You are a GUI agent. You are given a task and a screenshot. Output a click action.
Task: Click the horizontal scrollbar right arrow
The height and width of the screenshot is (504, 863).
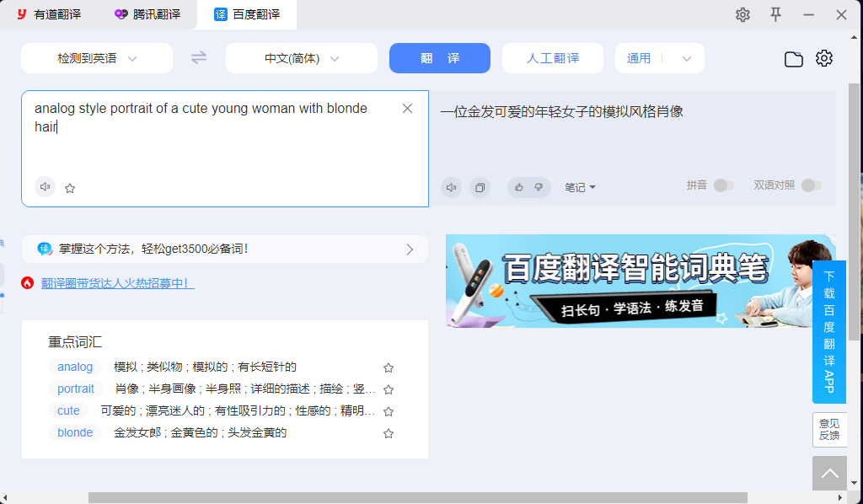[x=840, y=498]
